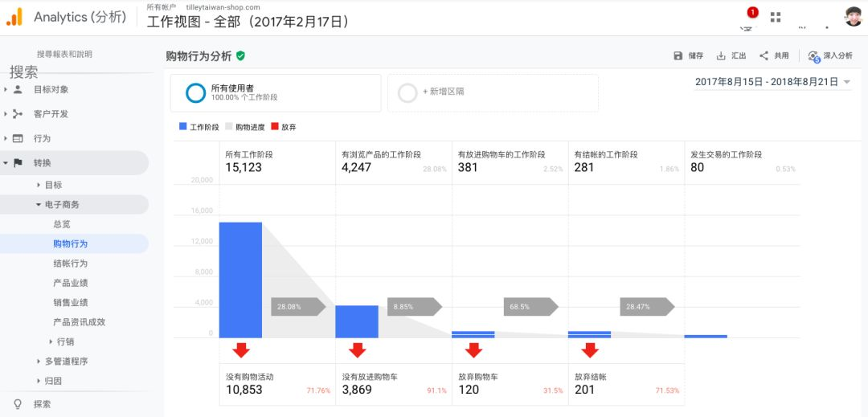Click the 28.47% gray arrow label

[646, 306]
